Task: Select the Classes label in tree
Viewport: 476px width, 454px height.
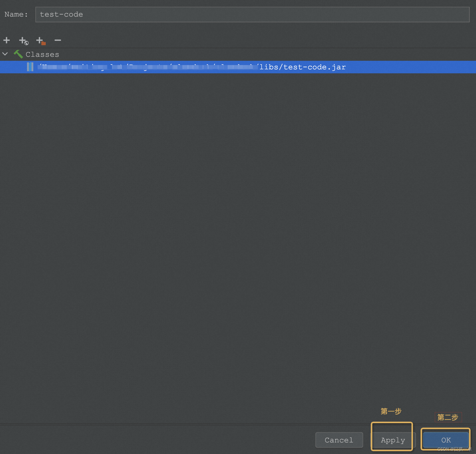Action: pos(42,54)
